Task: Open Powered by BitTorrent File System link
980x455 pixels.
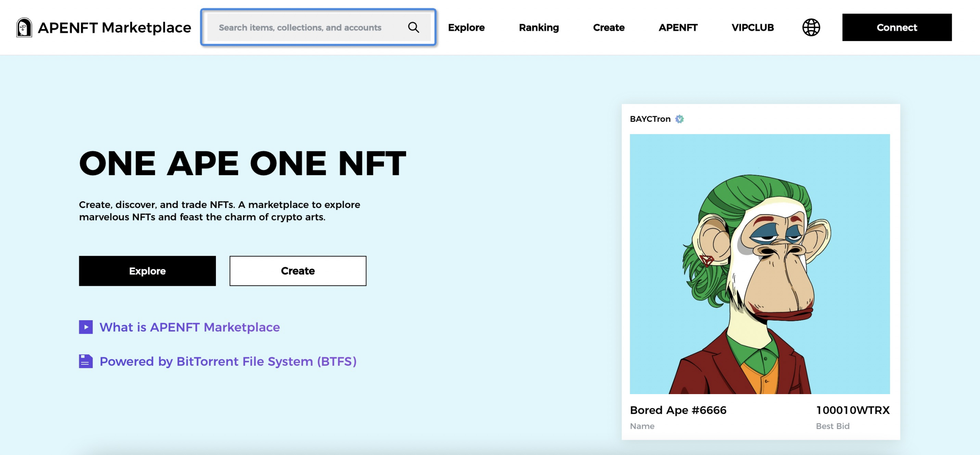Action: [228, 361]
